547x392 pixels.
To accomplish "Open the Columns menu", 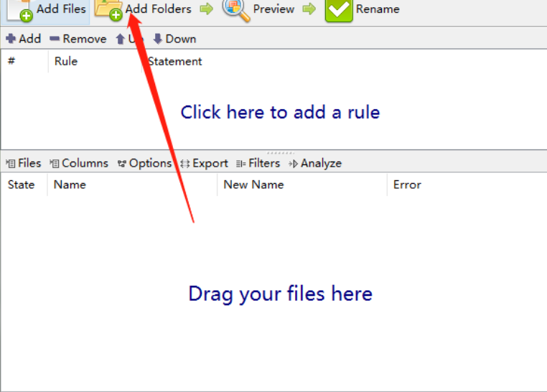I will (79, 163).
